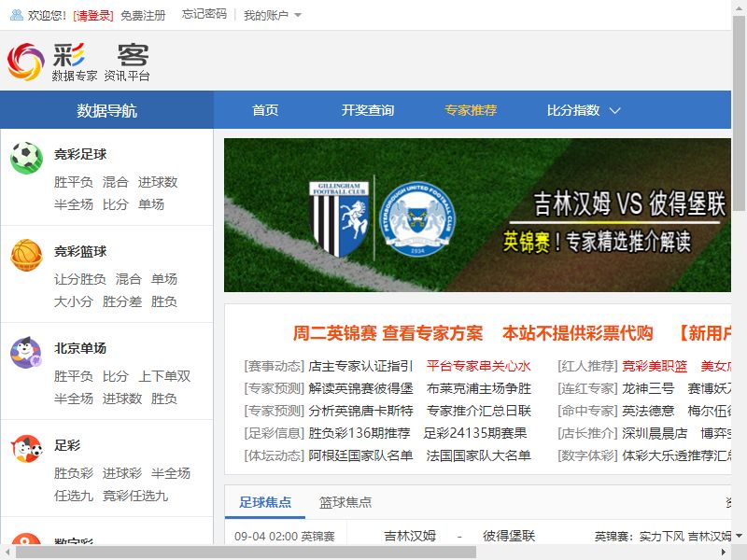Open 半全场 under 竞彩足球
Screen dimensions: 747x560
click(74, 204)
